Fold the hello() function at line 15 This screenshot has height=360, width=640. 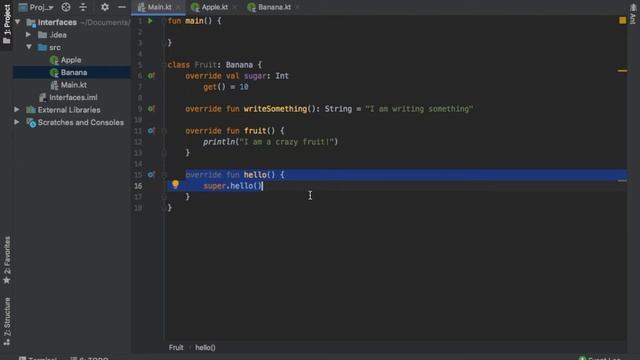[x=164, y=175]
